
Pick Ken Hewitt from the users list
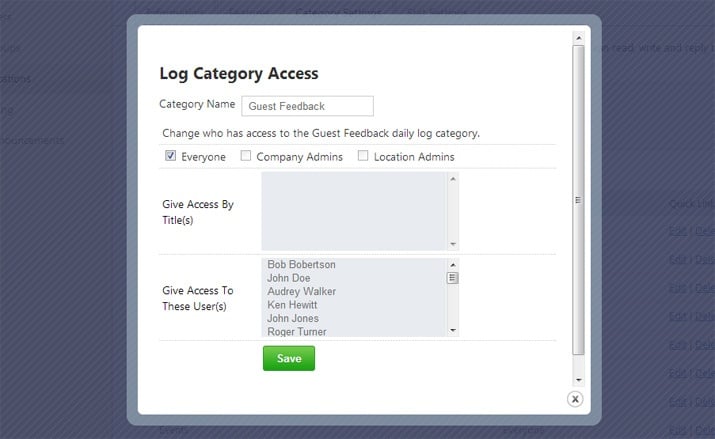coord(292,305)
